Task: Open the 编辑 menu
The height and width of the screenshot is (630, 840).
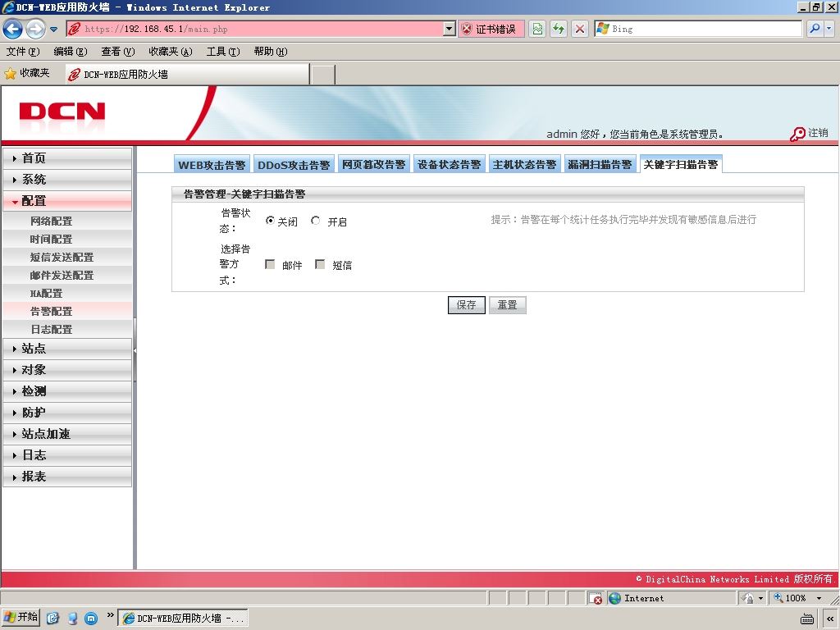Action: pos(71,52)
